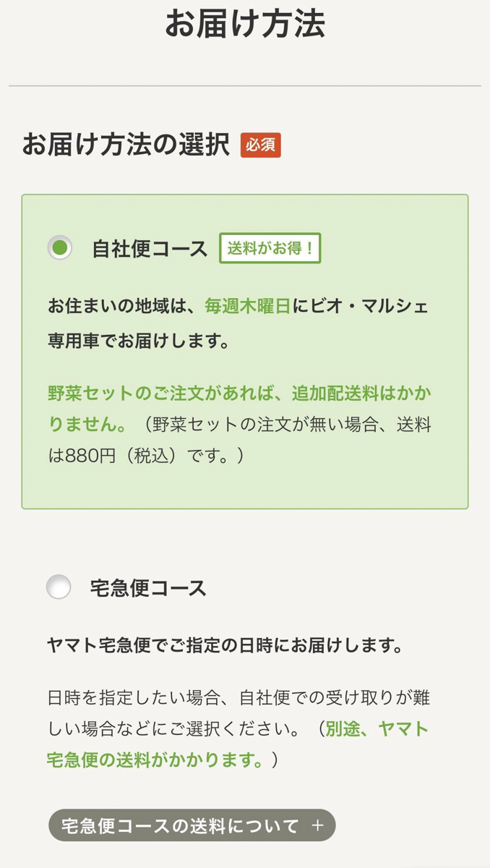Click the red 必須 badge
The width and height of the screenshot is (490, 868).
(260, 145)
